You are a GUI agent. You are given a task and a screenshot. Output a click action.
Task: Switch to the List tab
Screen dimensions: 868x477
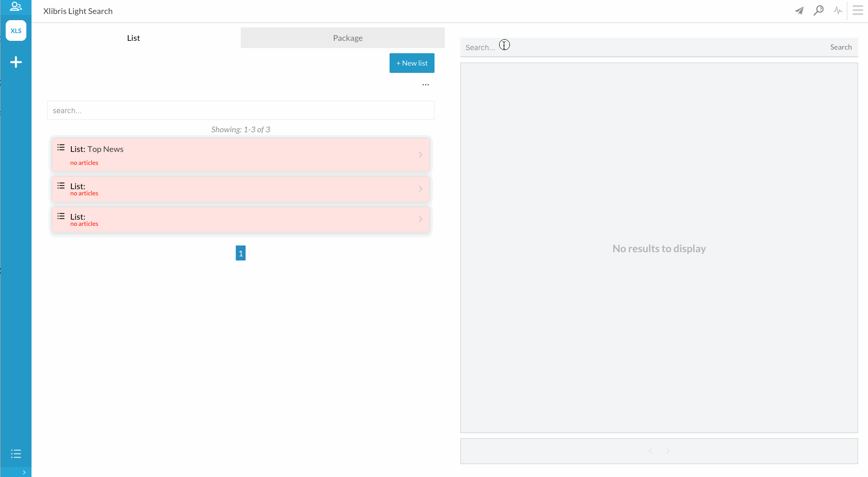(133, 38)
